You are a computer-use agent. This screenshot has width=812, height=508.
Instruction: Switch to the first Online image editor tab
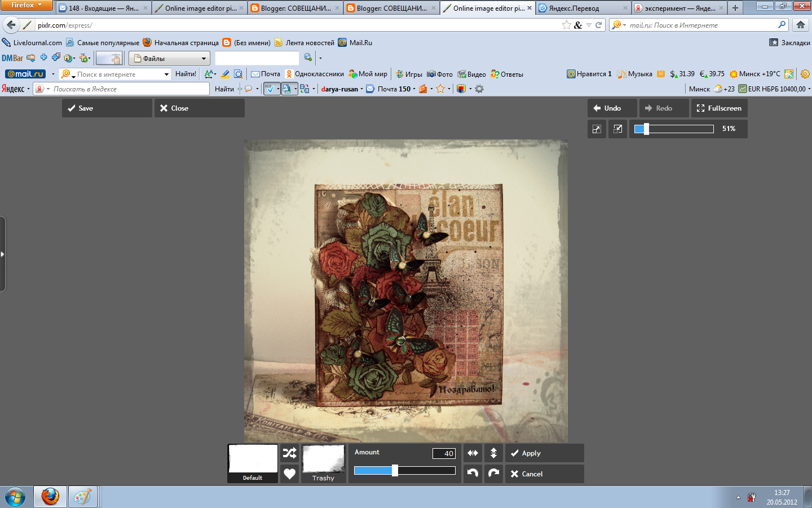[200, 8]
